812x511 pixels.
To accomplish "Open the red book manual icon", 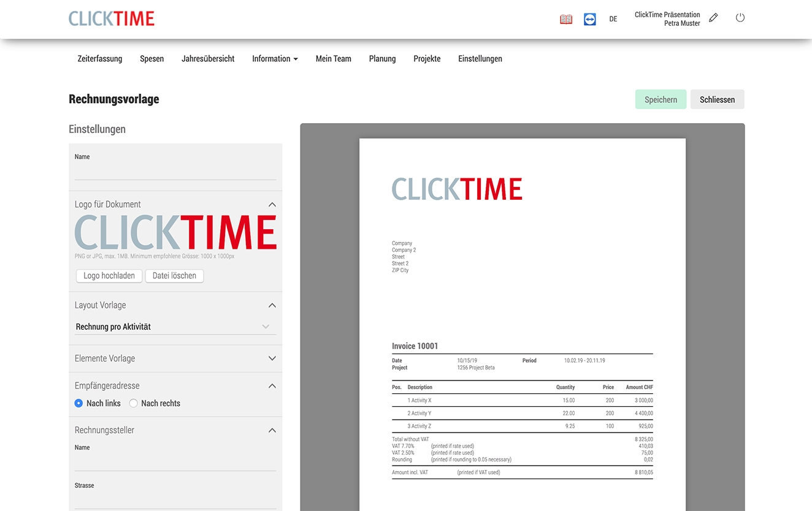I will (x=566, y=19).
